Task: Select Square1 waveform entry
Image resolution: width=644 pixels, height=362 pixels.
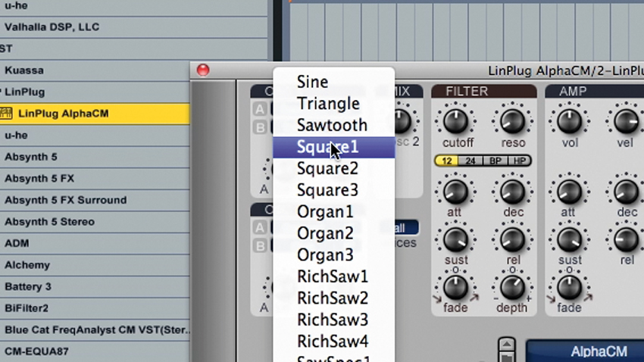Action: (333, 148)
